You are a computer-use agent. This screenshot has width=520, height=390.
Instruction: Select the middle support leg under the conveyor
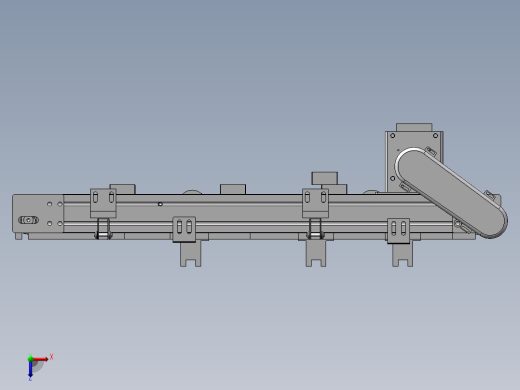(316, 253)
